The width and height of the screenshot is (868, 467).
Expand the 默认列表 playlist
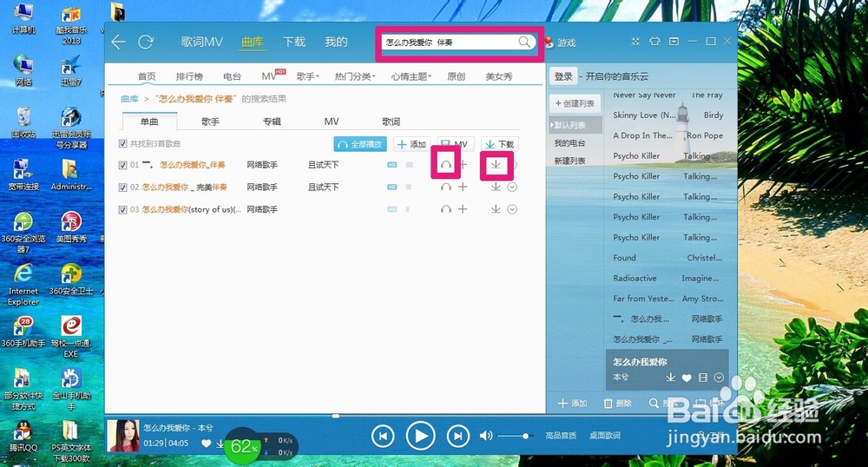[575, 125]
